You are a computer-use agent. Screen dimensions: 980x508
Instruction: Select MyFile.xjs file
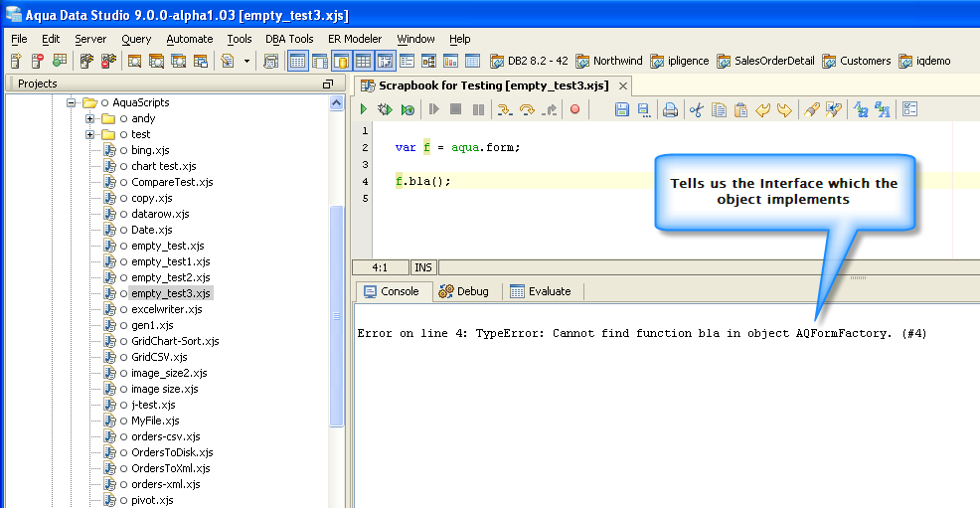155,421
